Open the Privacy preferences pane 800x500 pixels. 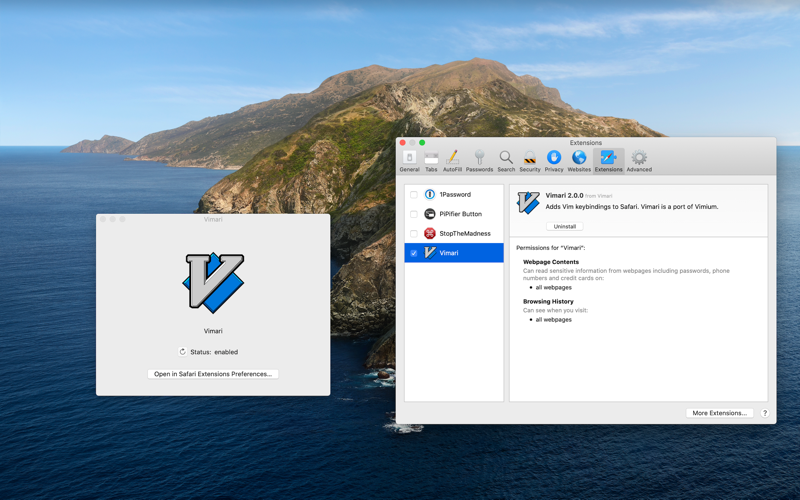pyautogui.click(x=554, y=161)
